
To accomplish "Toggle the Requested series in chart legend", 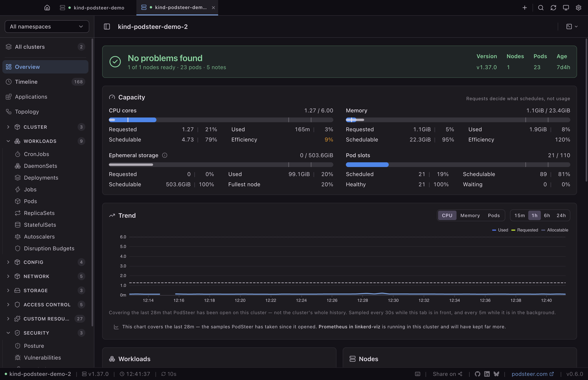I will coord(525,230).
